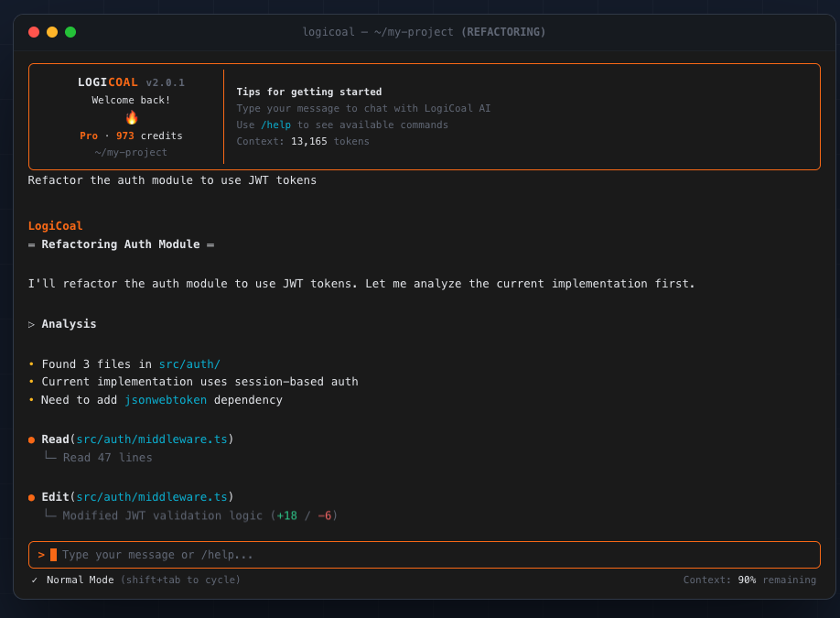Click the flame icon under Welcome back

[x=131, y=117]
